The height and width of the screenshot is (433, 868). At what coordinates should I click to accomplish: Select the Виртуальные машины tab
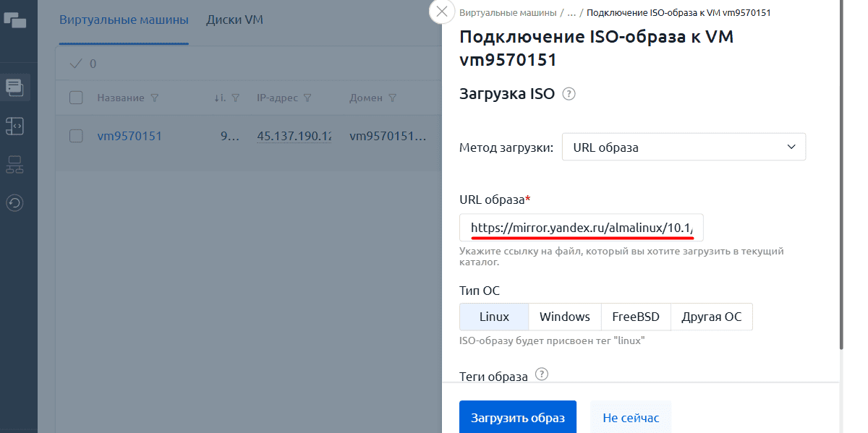coord(124,20)
